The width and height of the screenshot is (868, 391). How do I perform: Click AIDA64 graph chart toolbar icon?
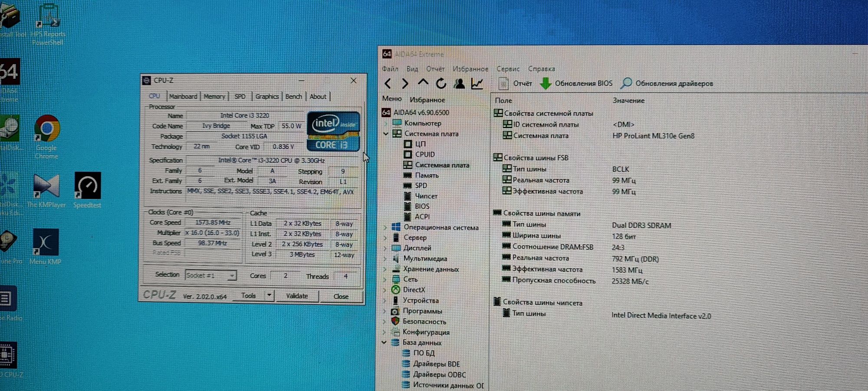click(477, 83)
